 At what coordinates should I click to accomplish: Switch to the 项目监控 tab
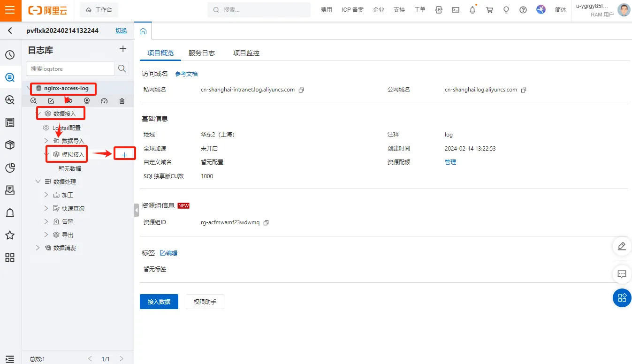click(x=246, y=53)
